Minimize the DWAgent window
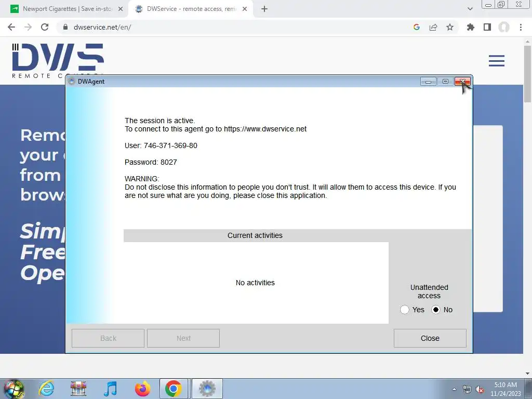Image resolution: width=532 pixels, height=399 pixels. click(x=428, y=82)
